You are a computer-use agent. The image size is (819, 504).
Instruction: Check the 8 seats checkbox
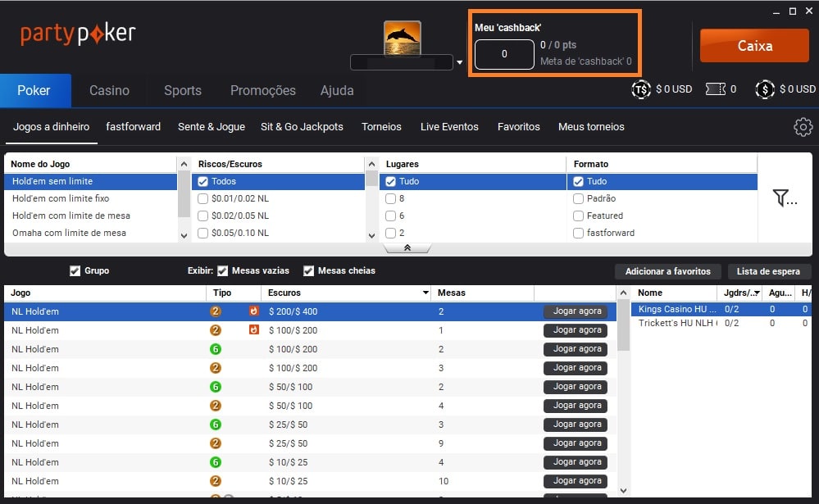pyautogui.click(x=390, y=199)
